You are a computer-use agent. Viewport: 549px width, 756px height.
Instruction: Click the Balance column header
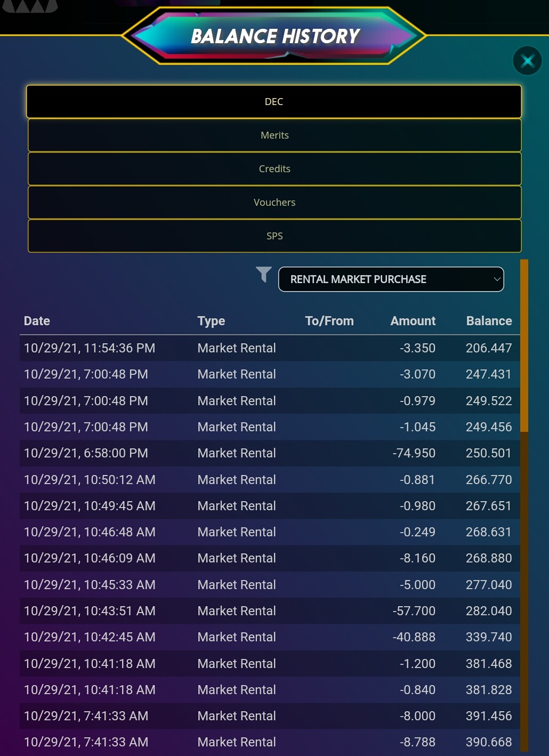tap(489, 321)
